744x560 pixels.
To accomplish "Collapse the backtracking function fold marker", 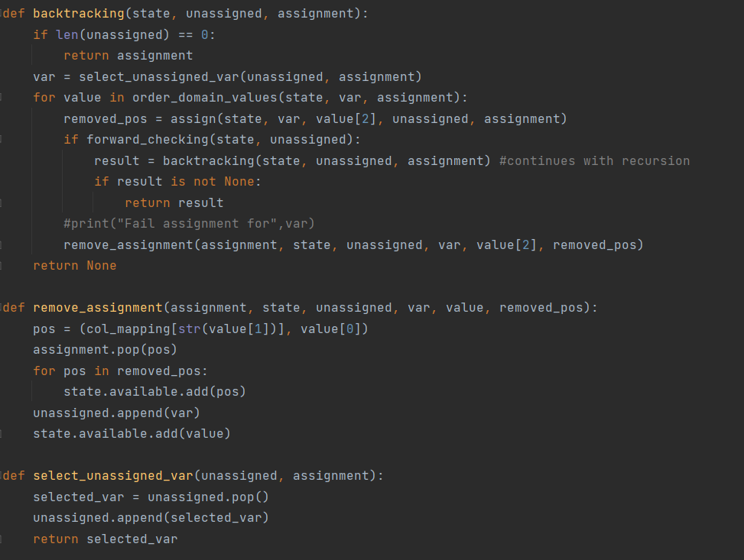I will [2, 15].
